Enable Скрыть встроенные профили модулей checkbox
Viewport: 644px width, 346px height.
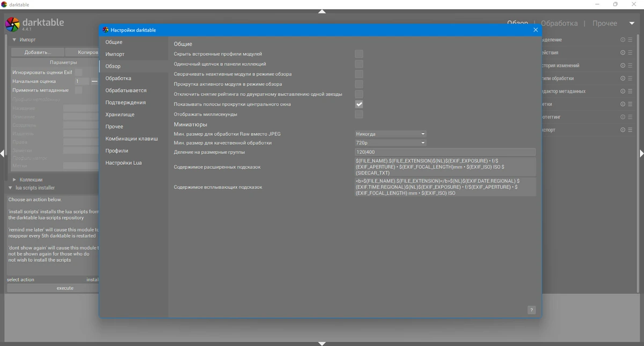[359, 54]
